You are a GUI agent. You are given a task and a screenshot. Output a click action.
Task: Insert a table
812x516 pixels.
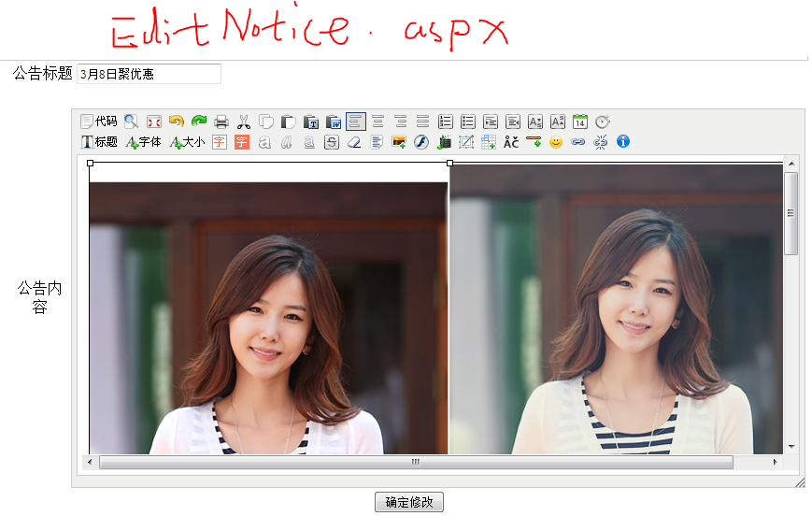[x=489, y=142]
